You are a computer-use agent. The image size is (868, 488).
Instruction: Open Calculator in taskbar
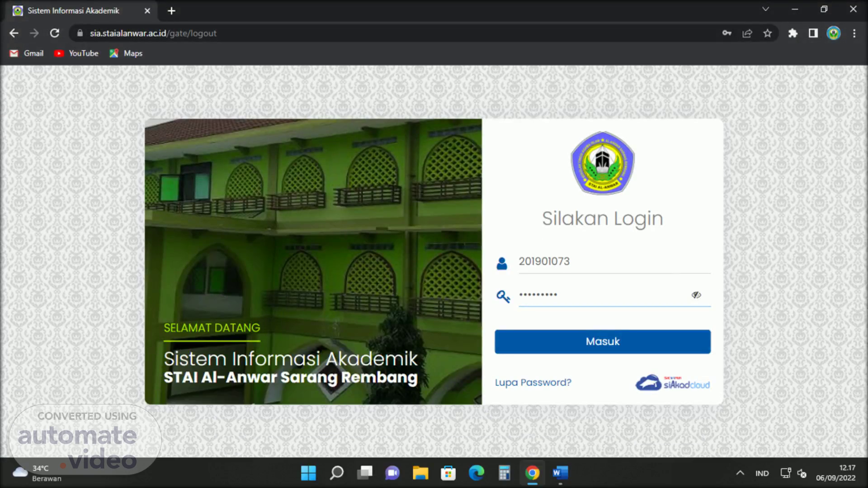click(504, 473)
